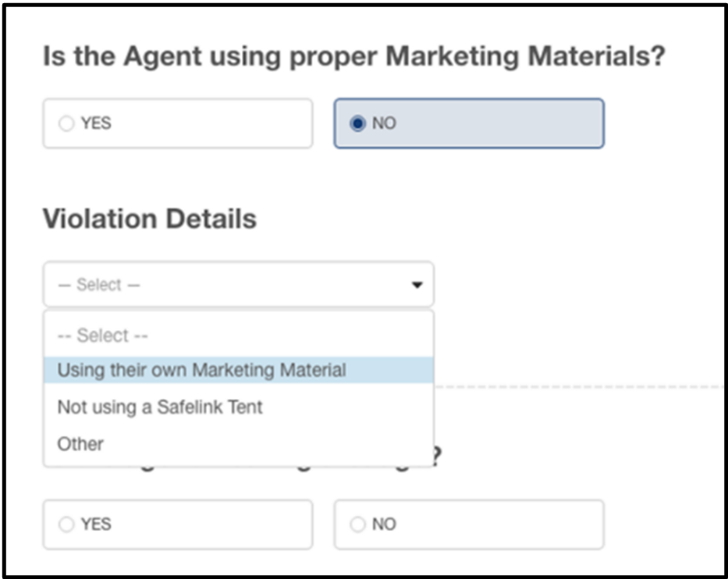
Task: Click the partially hidden question mark heading
Action: (x=436, y=457)
